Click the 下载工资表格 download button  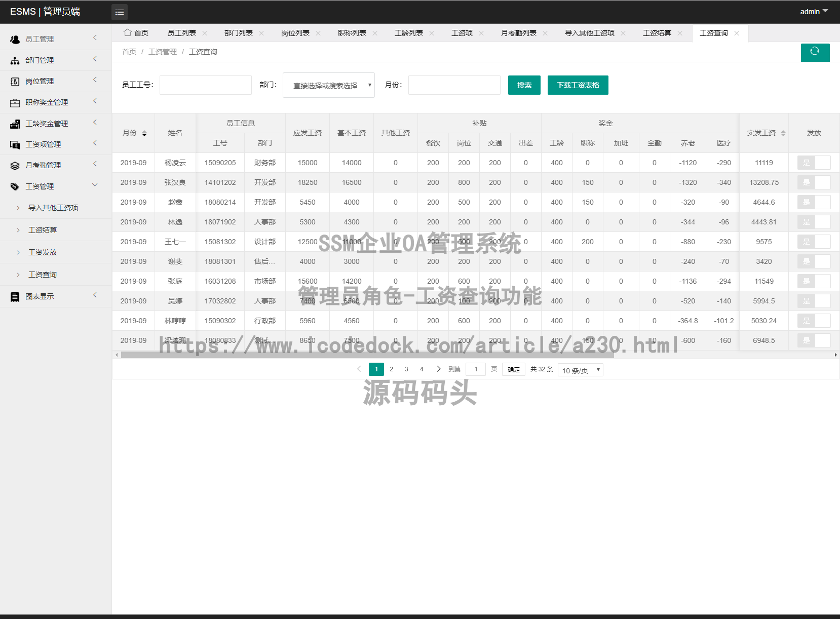click(578, 85)
